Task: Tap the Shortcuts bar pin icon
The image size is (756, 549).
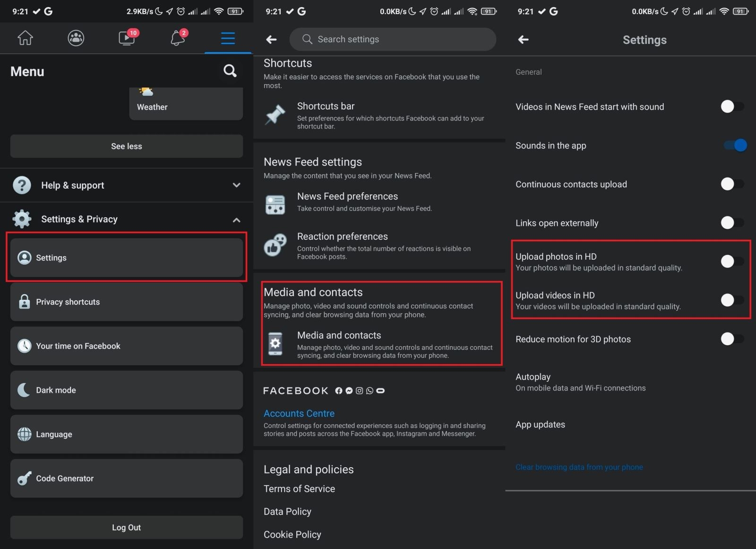Action: point(275,115)
